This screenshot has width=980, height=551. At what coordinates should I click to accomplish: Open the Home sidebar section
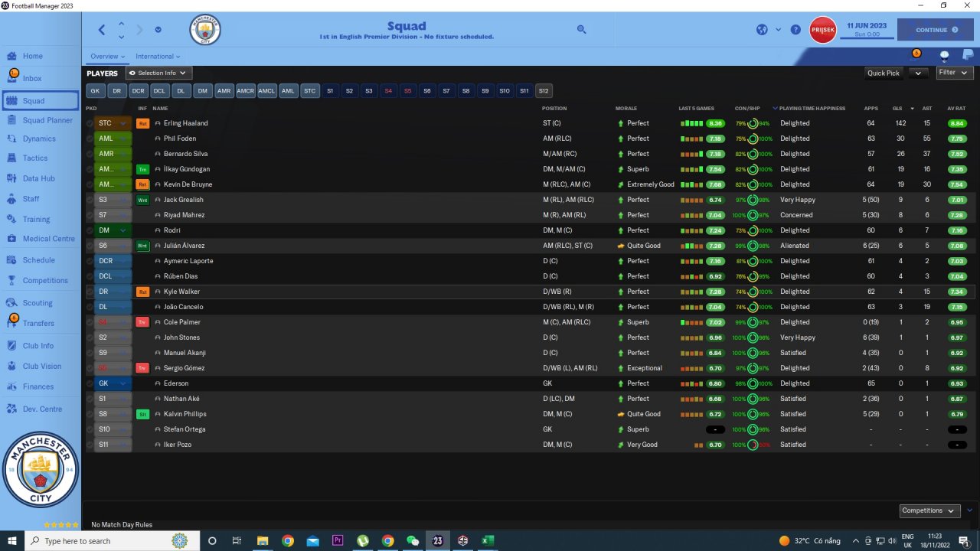coord(33,56)
